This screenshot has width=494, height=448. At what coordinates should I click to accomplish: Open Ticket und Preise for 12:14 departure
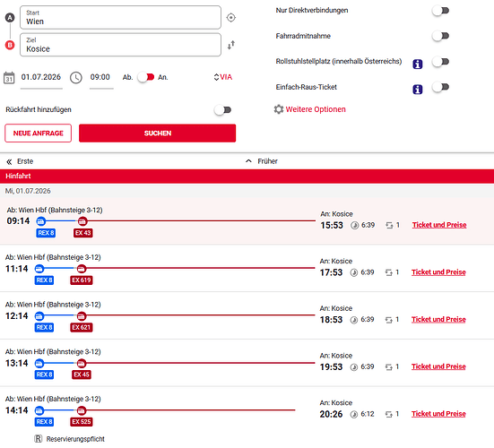438,320
